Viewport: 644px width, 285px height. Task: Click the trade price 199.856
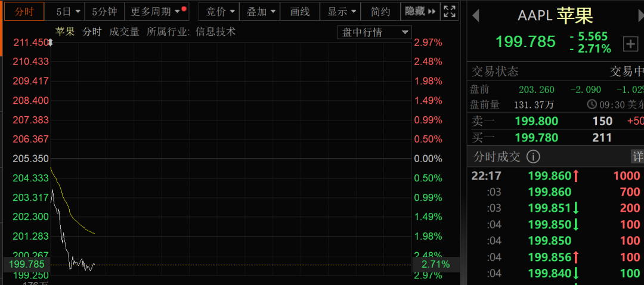pyautogui.click(x=550, y=258)
